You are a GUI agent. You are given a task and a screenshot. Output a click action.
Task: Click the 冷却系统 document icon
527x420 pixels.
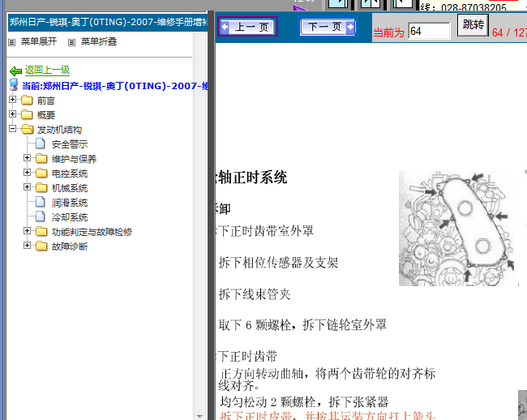point(41,216)
